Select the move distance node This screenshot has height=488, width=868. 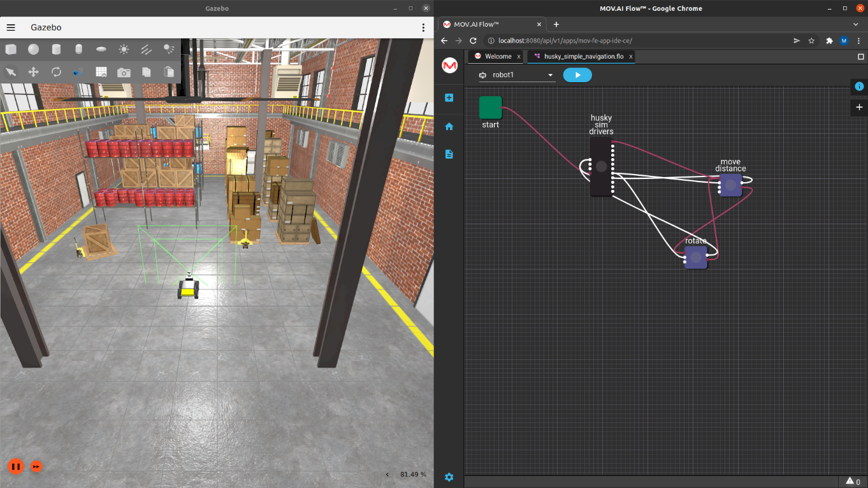(730, 185)
